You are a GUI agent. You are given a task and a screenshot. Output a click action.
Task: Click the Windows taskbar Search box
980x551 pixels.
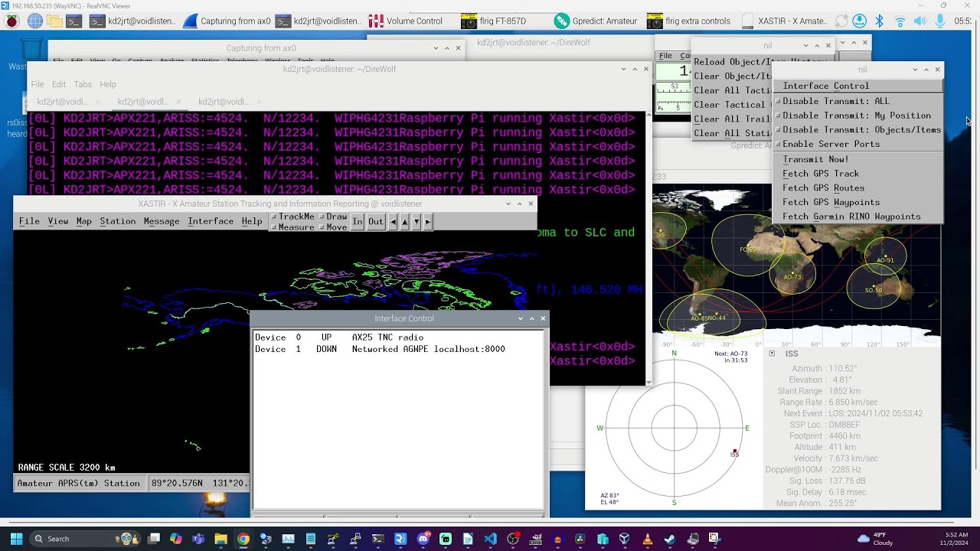point(86,539)
